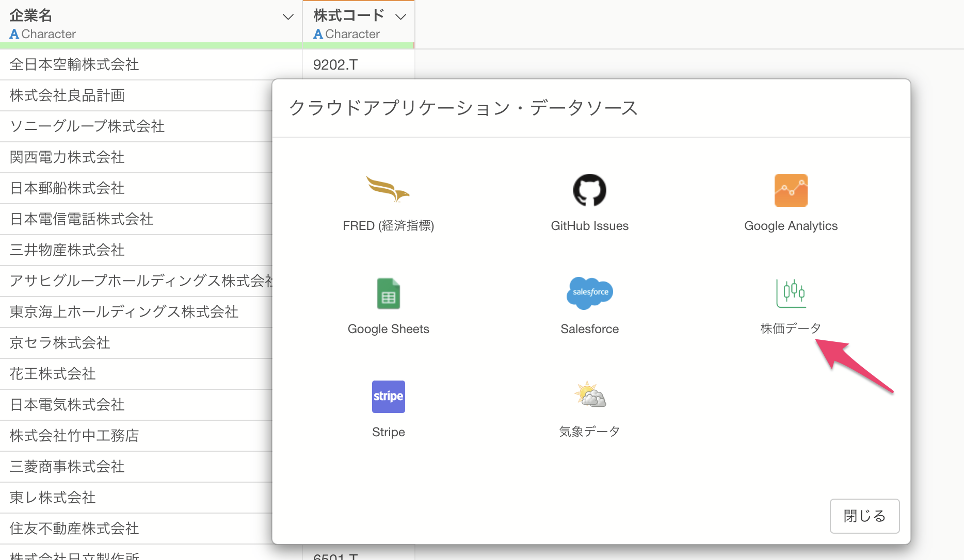Screen dimensions: 964x560
Task: Select the 株式会社良品計画 cell
Action: pyautogui.click(x=67, y=95)
